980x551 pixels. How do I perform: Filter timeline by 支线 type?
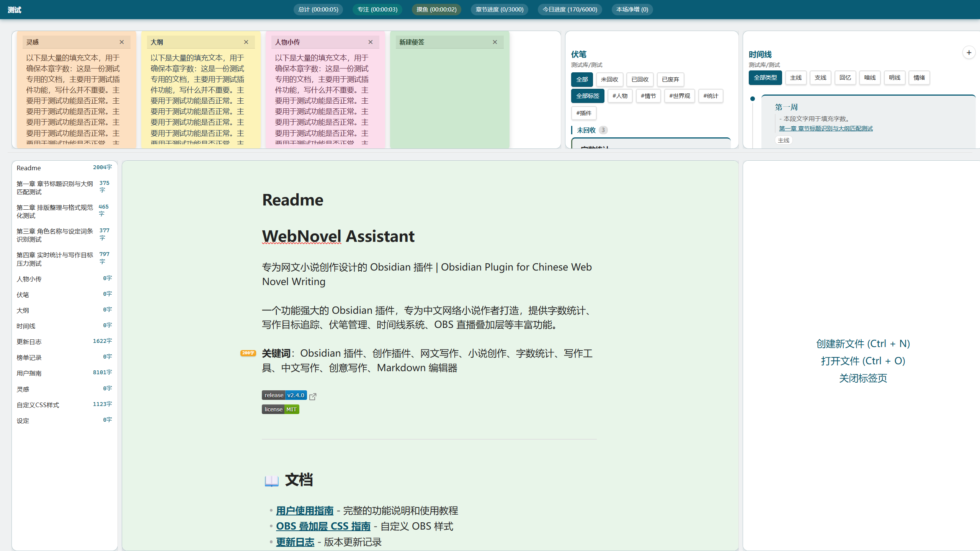pyautogui.click(x=820, y=78)
